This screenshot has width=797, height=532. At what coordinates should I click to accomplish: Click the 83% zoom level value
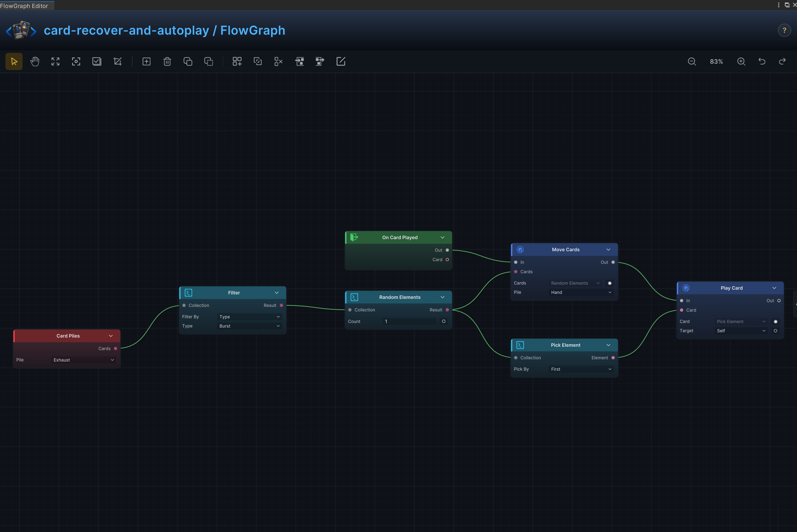coord(716,61)
